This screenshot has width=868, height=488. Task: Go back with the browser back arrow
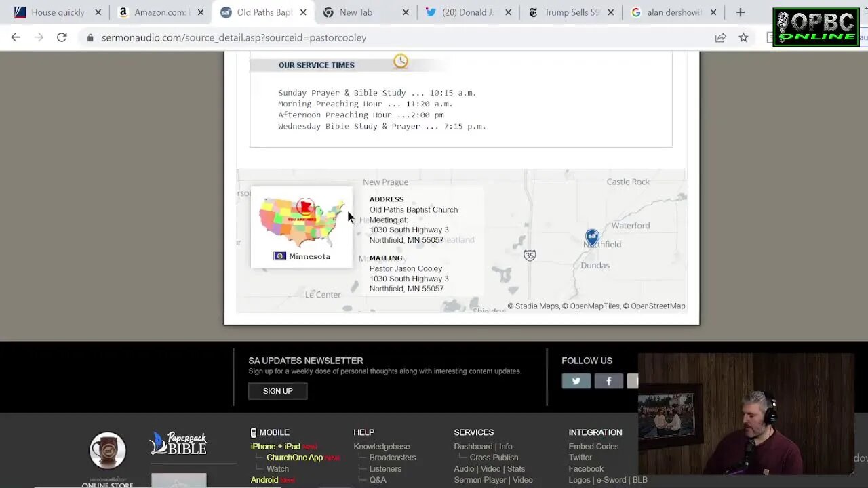[16, 37]
